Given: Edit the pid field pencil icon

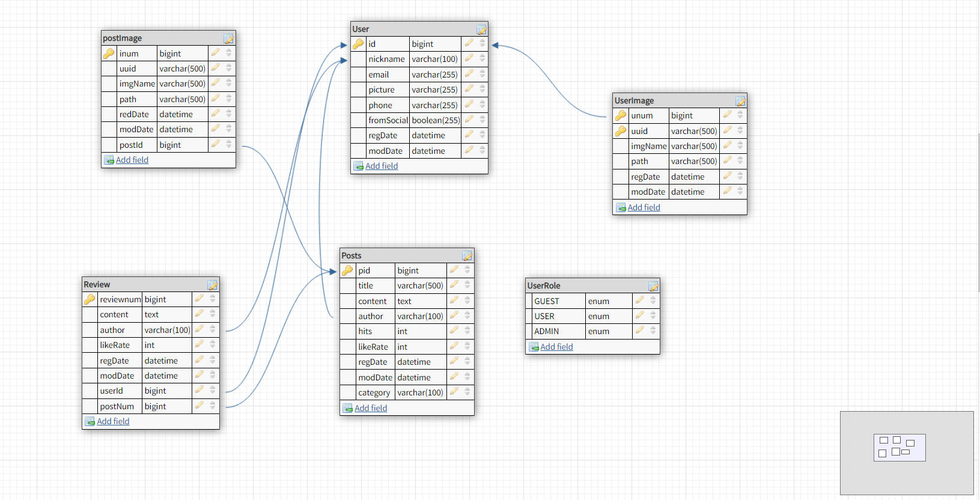Looking at the screenshot, I should [454, 270].
